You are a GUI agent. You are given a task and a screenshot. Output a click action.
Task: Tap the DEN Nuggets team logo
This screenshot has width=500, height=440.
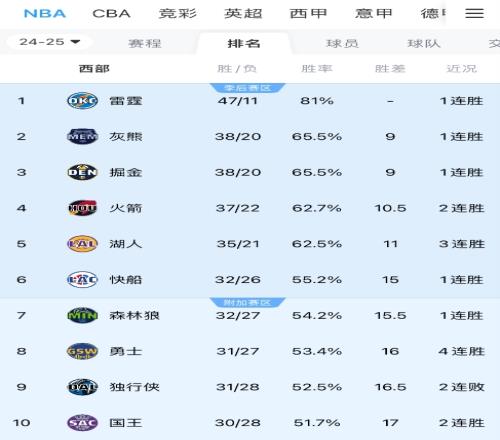point(82,172)
